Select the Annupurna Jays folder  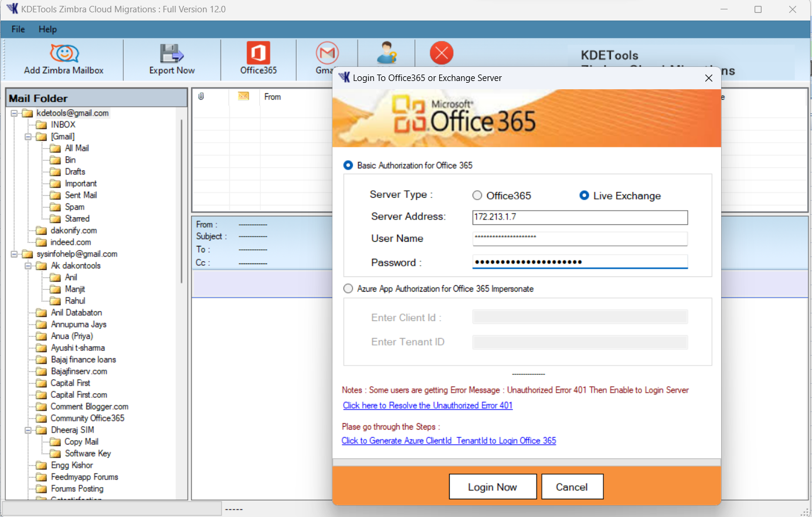(x=79, y=325)
